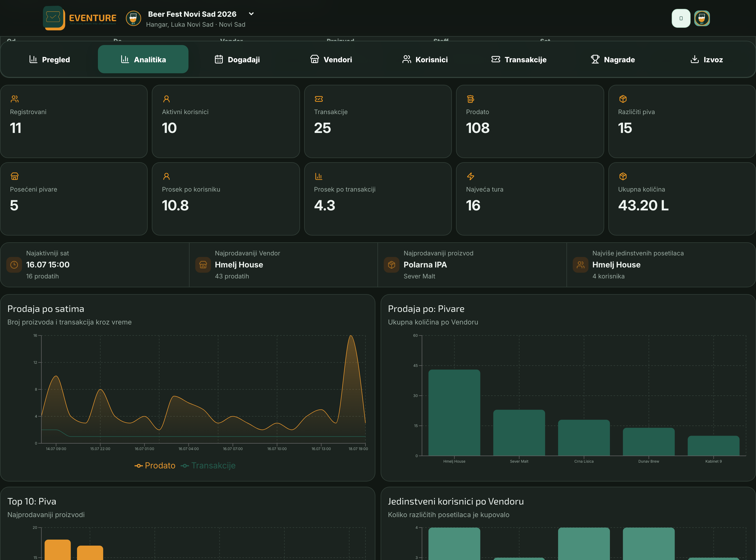Toggle the Transakcije series in the chart legend
Image resolution: width=756 pixels, height=560 pixels.
[208, 466]
